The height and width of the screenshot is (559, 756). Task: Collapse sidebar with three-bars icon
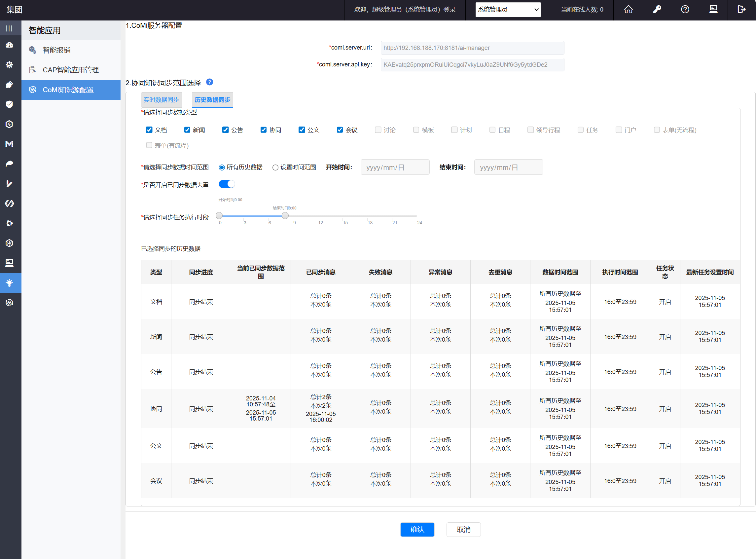click(x=10, y=28)
